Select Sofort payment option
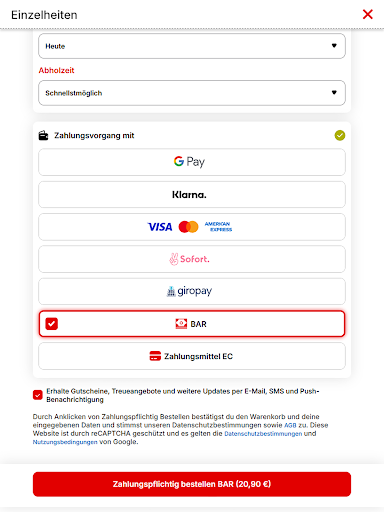 (192, 259)
